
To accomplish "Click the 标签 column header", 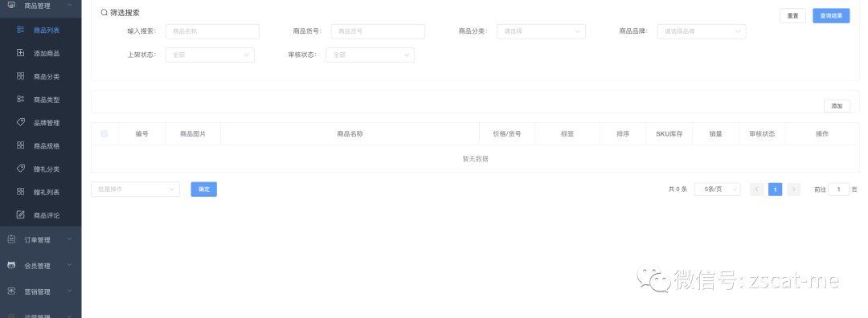I will (567, 134).
